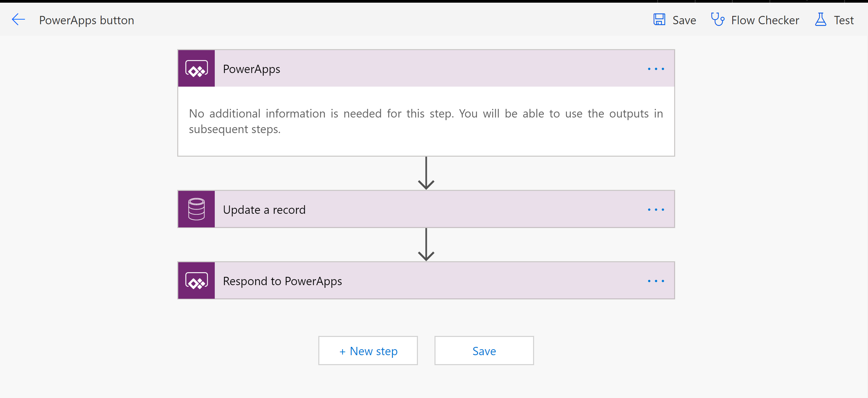Image resolution: width=868 pixels, height=398 pixels.
Task: Click the Save label in top toolbar
Action: pos(684,20)
